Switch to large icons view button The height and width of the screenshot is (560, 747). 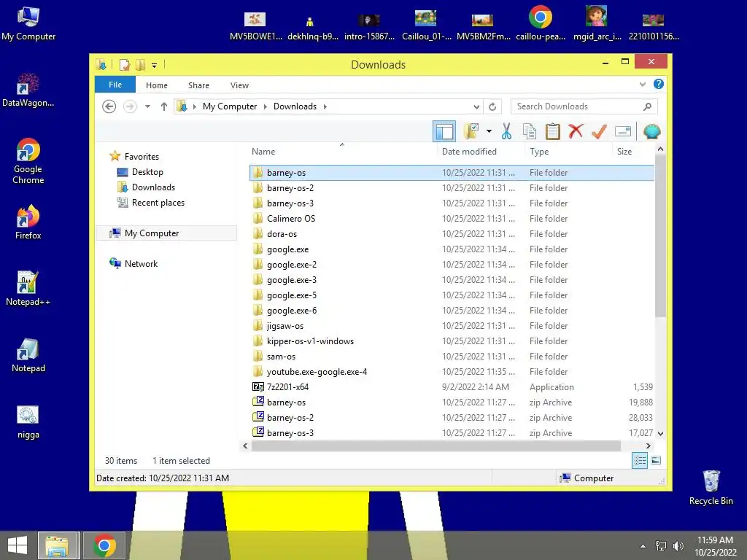(656, 460)
